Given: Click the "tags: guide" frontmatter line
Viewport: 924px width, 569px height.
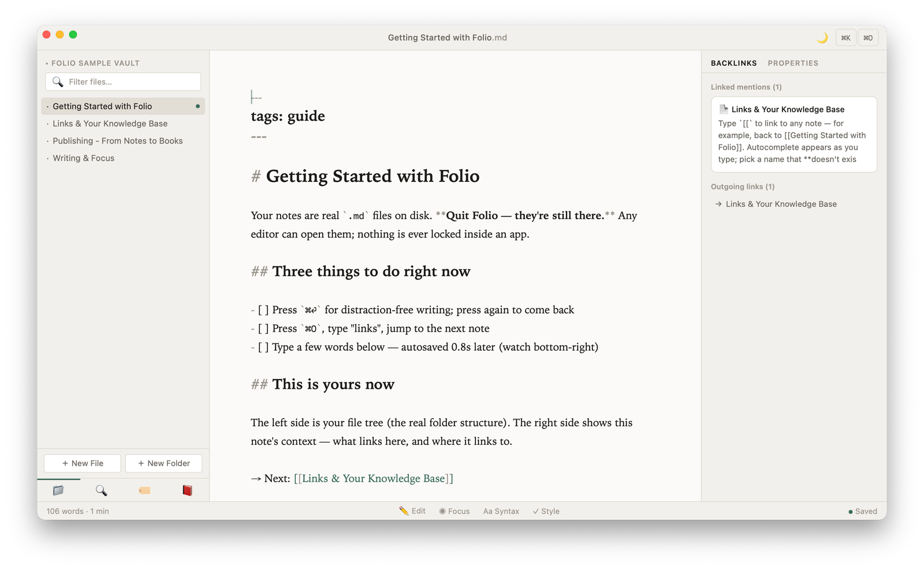Looking at the screenshot, I should pos(288,116).
